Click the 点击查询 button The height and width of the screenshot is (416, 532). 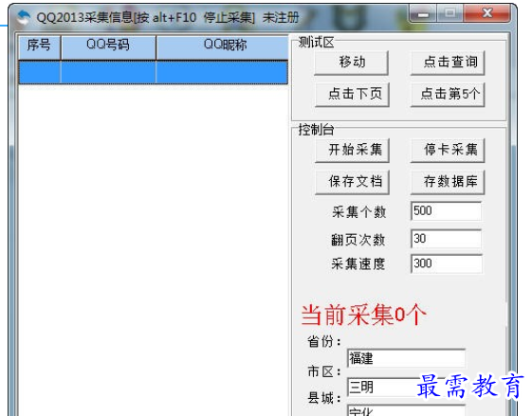coord(448,63)
